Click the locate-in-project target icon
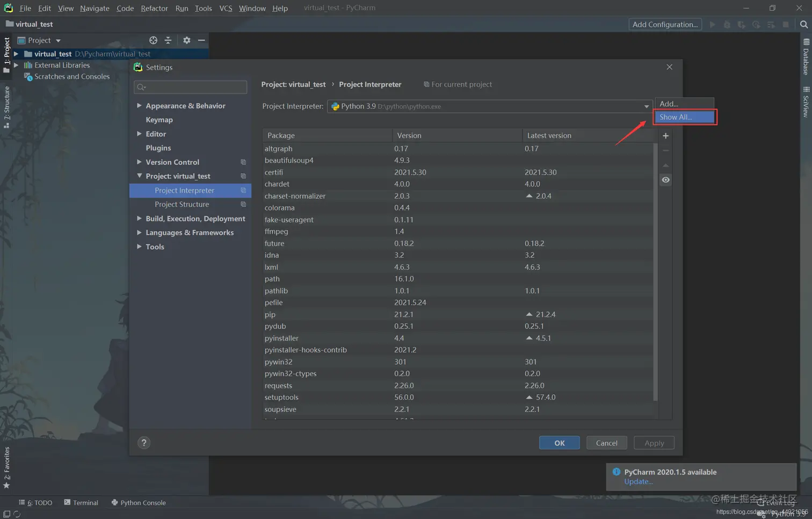 point(153,40)
